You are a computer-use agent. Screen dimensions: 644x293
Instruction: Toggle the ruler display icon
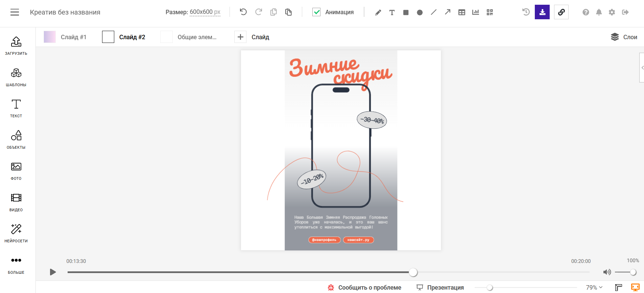point(618,288)
